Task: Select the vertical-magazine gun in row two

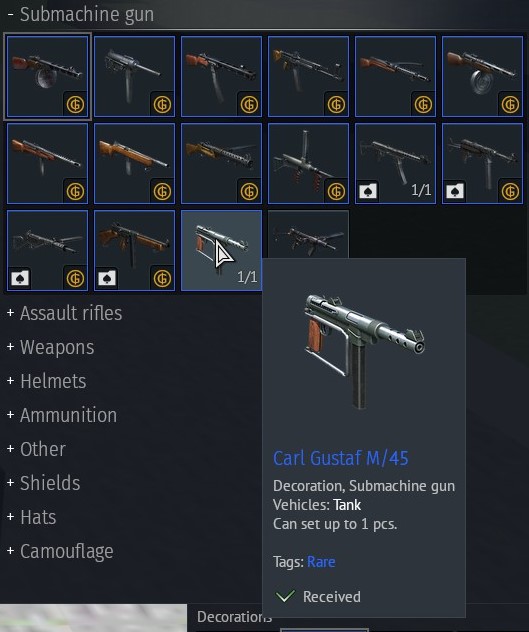Action: tap(308, 163)
